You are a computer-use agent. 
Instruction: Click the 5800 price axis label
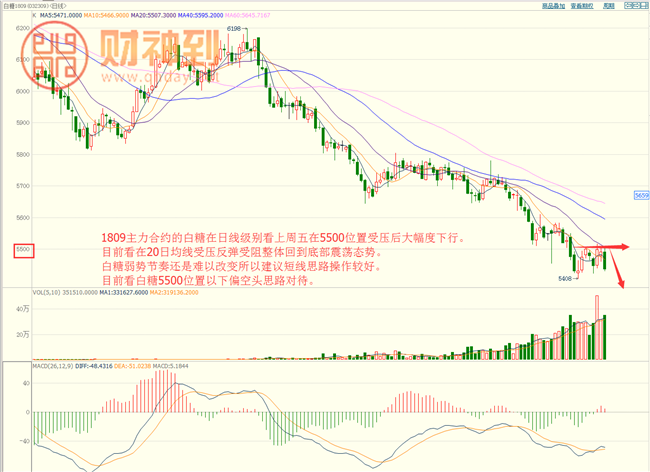point(23,155)
